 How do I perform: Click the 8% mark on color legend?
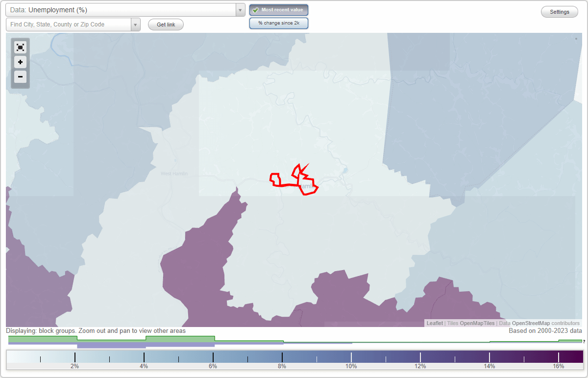coord(282,366)
